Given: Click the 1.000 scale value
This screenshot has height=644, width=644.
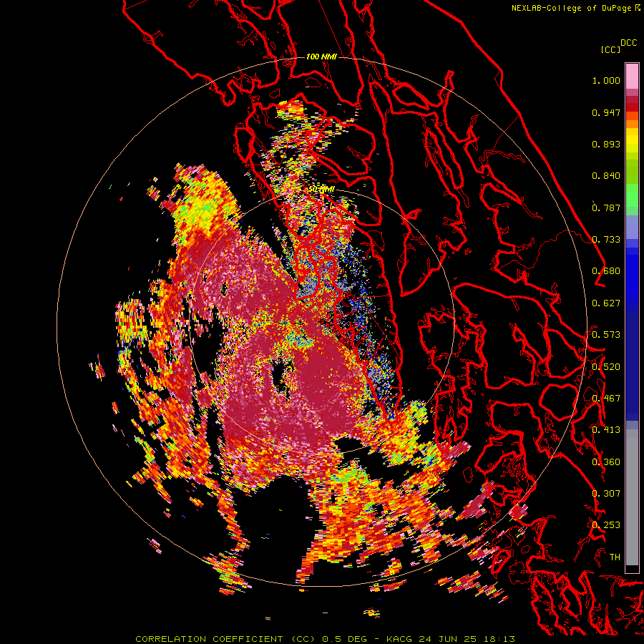Looking at the screenshot, I should [x=606, y=80].
